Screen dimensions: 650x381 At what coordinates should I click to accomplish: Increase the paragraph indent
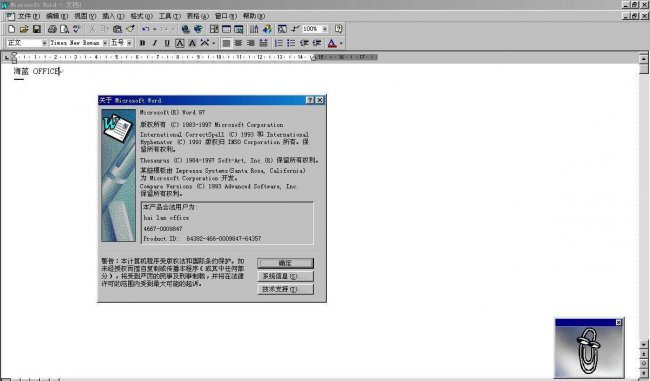pyautogui.click(x=317, y=43)
